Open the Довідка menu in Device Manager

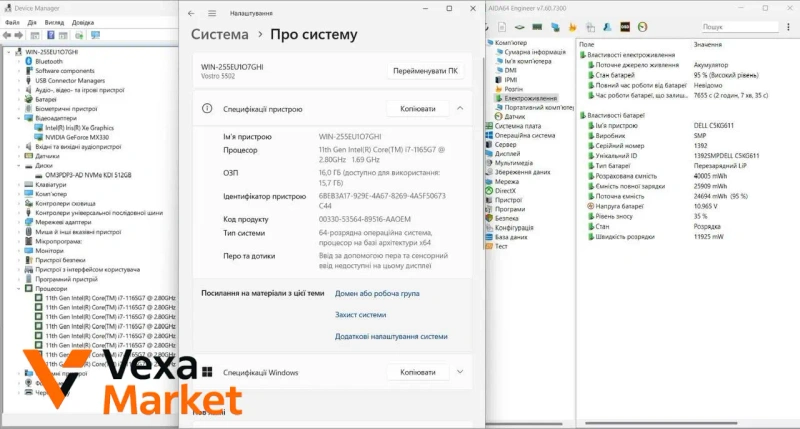point(83,22)
